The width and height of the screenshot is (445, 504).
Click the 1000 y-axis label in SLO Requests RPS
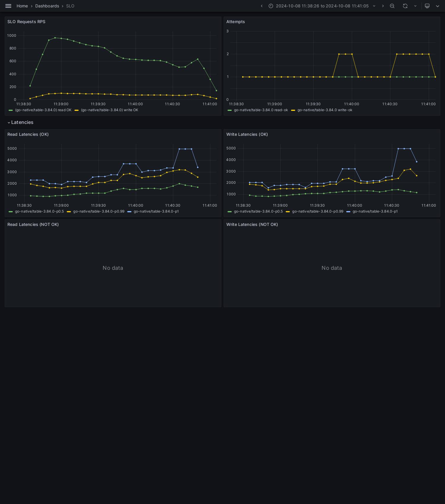pos(12,36)
